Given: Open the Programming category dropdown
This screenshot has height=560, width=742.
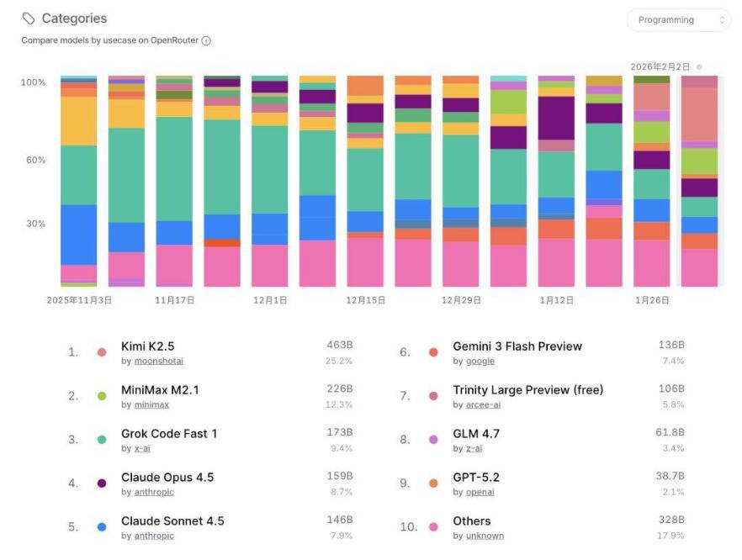Looking at the screenshot, I should click(x=678, y=20).
